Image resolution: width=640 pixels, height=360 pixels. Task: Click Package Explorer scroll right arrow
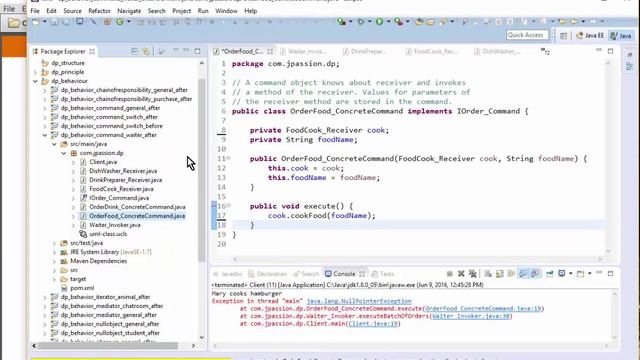(193, 346)
